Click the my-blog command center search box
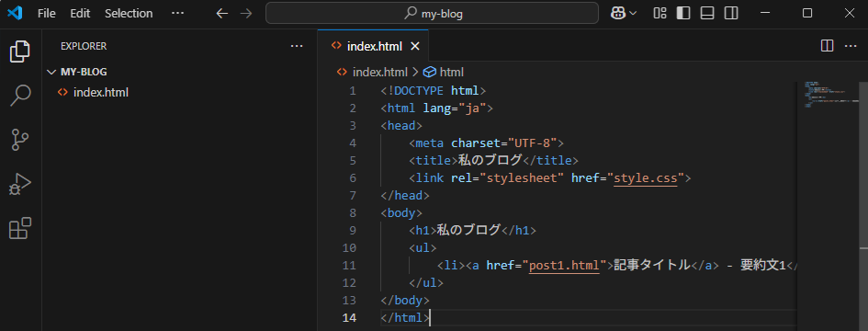The image size is (868, 331). point(432,13)
